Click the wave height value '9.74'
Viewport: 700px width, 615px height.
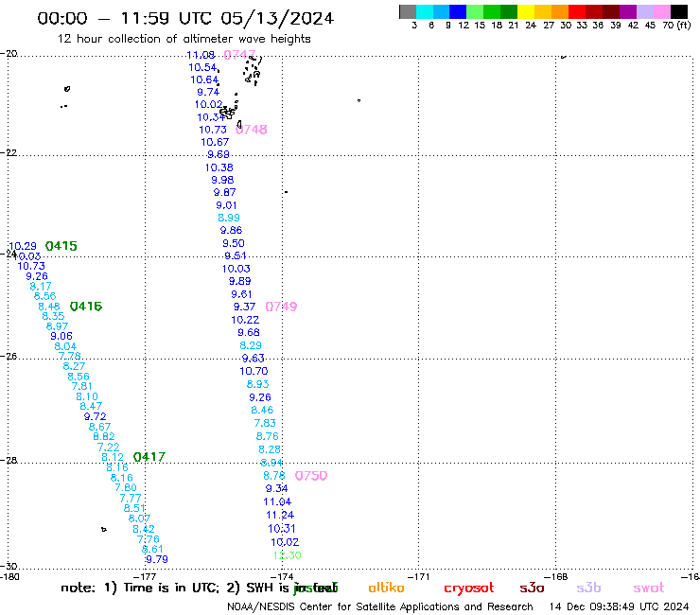(208, 92)
